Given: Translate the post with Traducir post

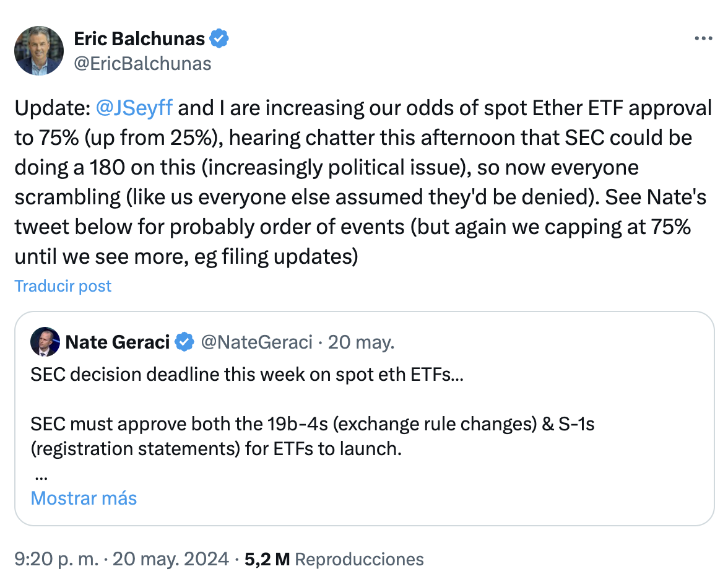Looking at the screenshot, I should click(63, 286).
